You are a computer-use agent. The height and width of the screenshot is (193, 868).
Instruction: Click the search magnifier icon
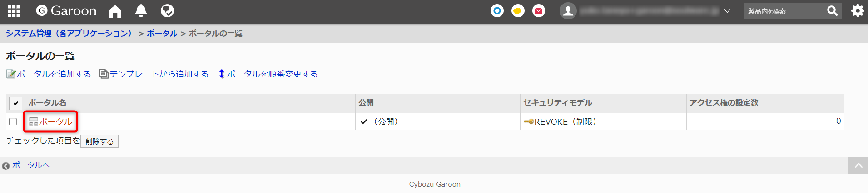833,11
